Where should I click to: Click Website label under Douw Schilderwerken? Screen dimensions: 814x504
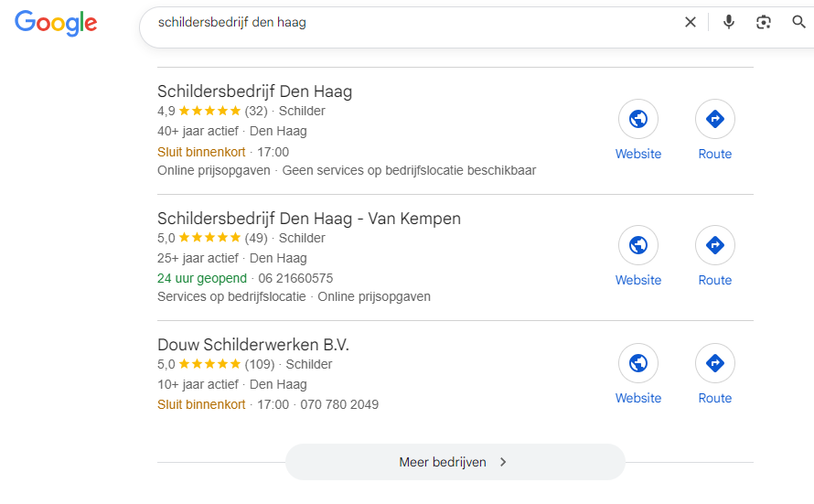(x=638, y=398)
